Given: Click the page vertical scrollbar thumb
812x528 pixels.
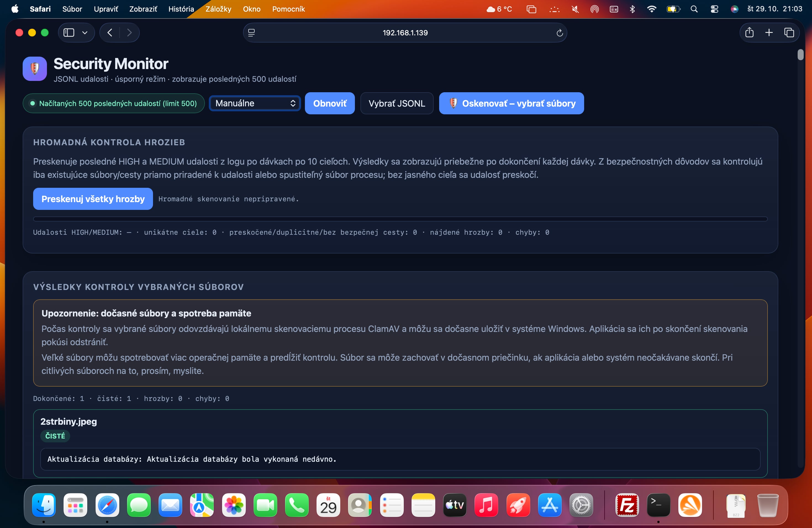Looking at the screenshot, I should tap(800, 55).
